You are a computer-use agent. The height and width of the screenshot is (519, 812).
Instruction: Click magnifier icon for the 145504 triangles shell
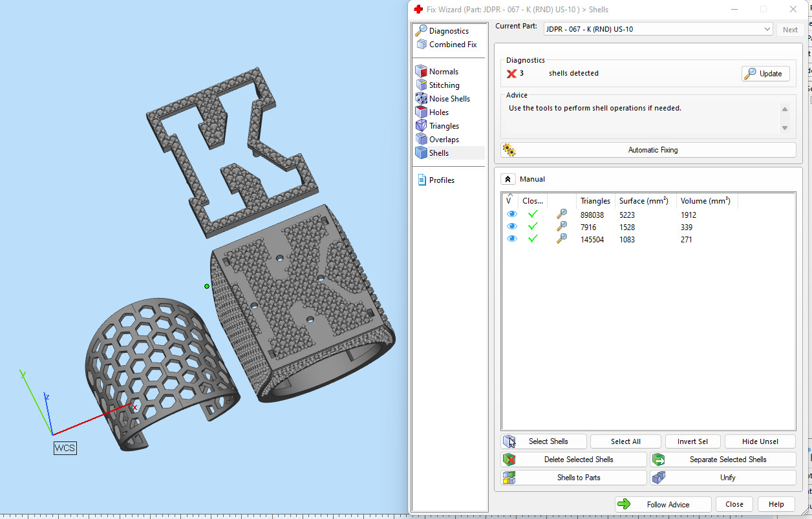(x=562, y=239)
